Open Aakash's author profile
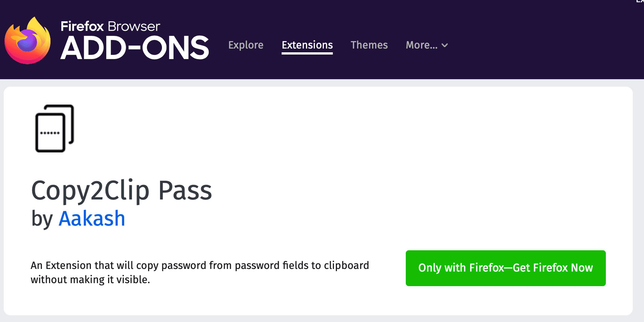 pos(92,219)
